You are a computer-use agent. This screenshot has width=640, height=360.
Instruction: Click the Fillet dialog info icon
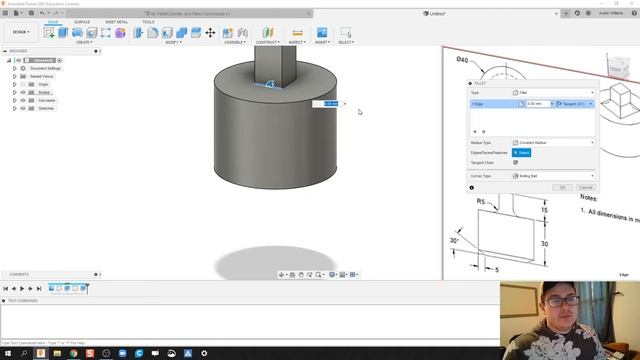pyautogui.click(x=471, y=188)
